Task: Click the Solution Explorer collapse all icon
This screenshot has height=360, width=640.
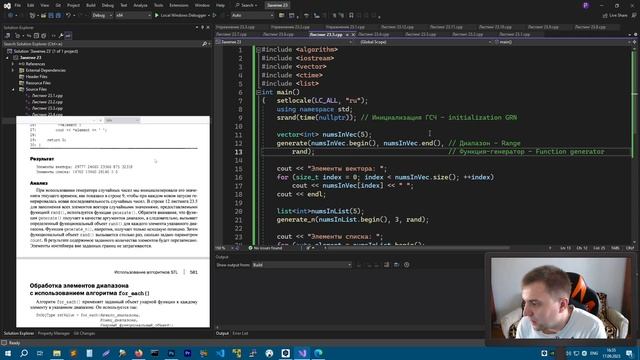Action: (x=36, y=36)
